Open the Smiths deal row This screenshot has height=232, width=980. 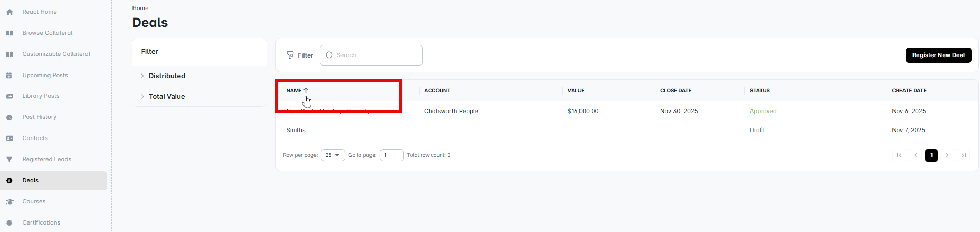[296, 130]
